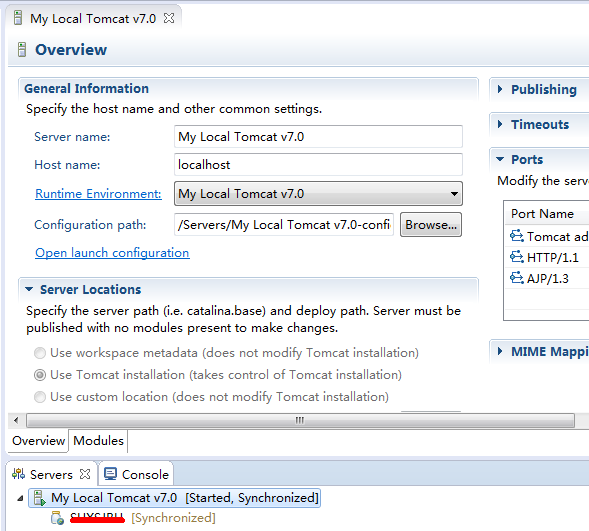Click the Console view monitor icon
Image resolution: width=589 pixels, height=531 pixels.
point(110,474)
